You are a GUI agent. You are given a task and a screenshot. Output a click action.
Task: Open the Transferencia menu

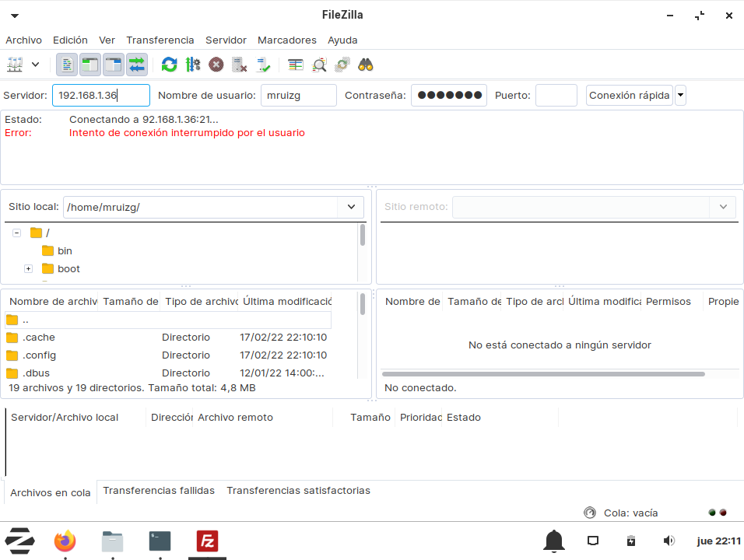point(160,40)
